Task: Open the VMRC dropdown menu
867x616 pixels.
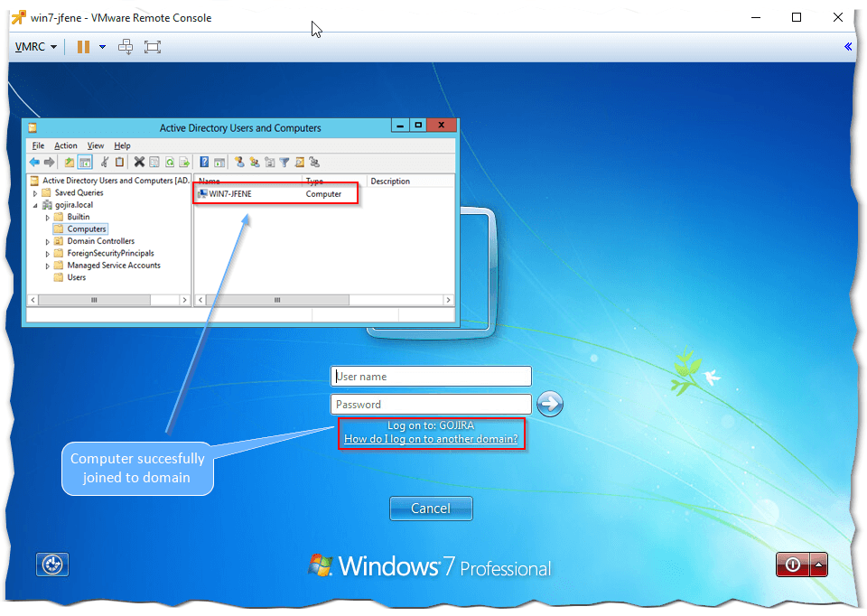Action: 36,47
